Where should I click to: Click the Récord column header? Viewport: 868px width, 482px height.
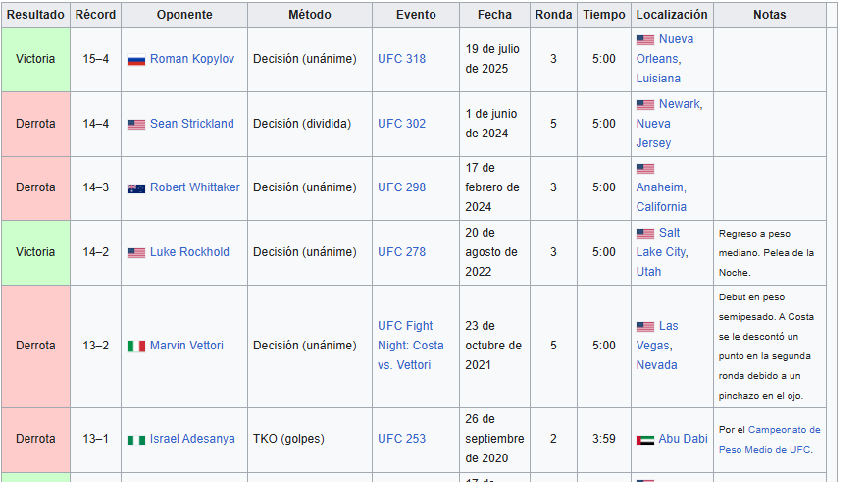(95, 15)
